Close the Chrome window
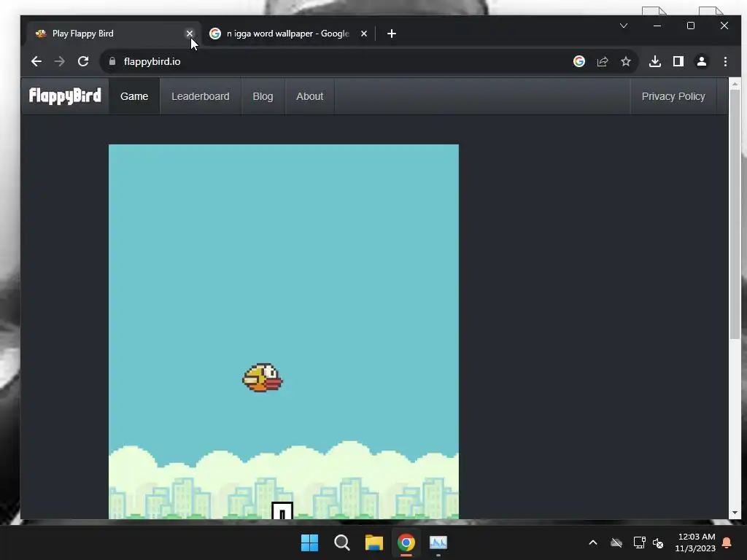Image resolution: width=747 pixels, height=560 pixels. 724,26
